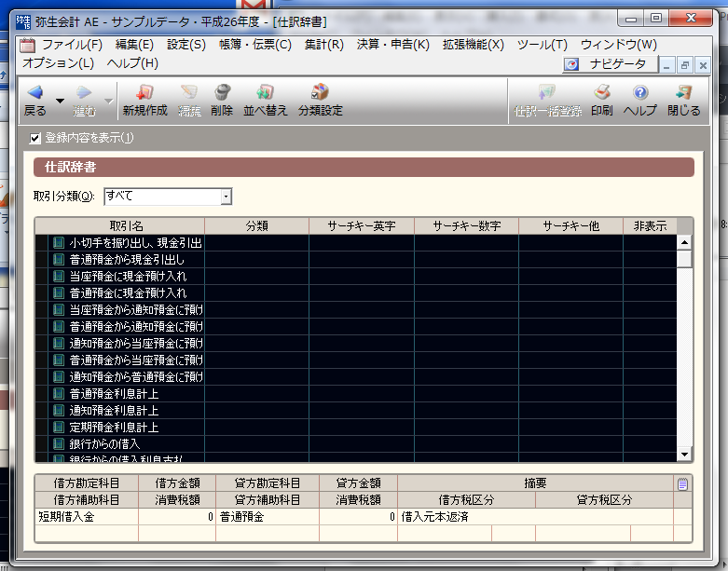
Task: Click the 戻る (Back) arrow icon
Action: pos(34,93)
